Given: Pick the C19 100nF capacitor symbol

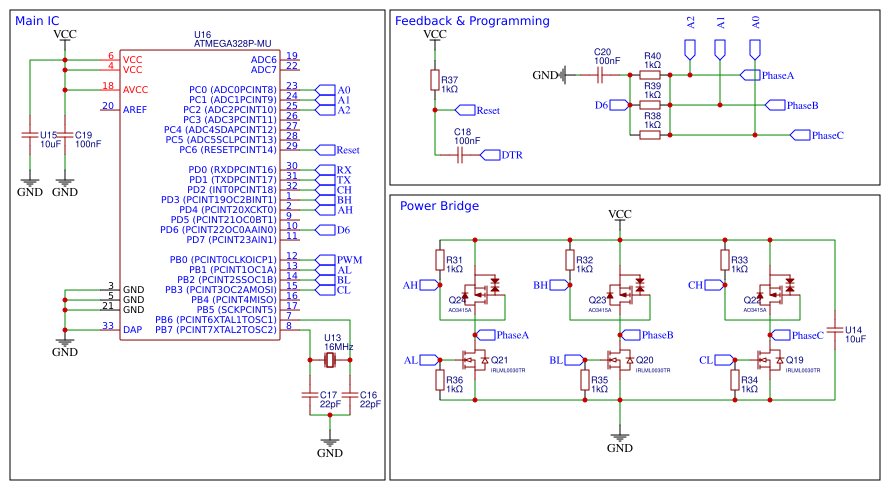Looking at the screenshot, I should point(65,135).
